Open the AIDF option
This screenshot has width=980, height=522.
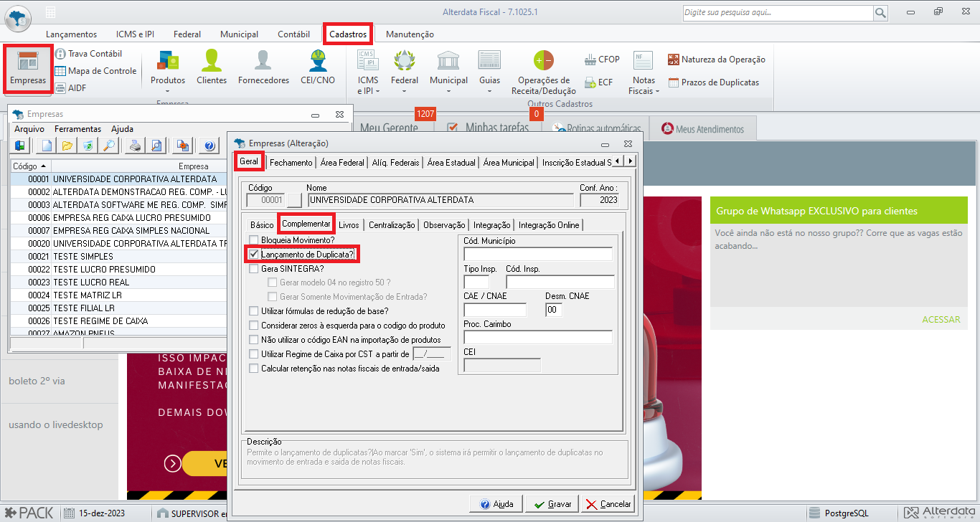coord(70,88)
